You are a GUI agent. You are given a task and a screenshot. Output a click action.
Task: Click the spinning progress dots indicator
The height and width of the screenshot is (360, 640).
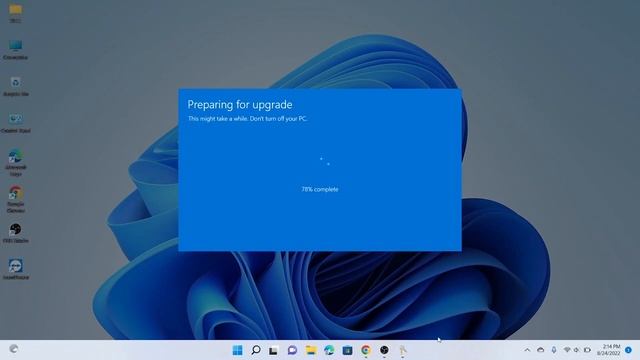325,161
